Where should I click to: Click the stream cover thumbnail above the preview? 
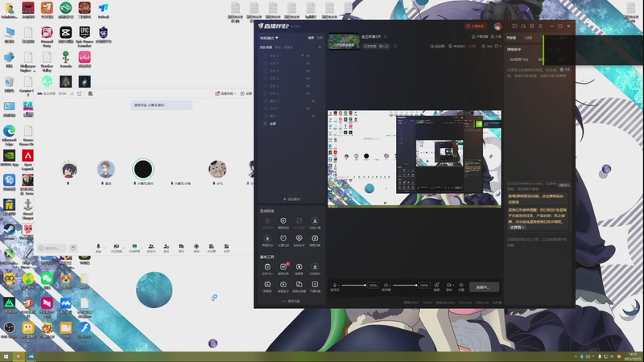pyautogui.click(x=344, y=42)
